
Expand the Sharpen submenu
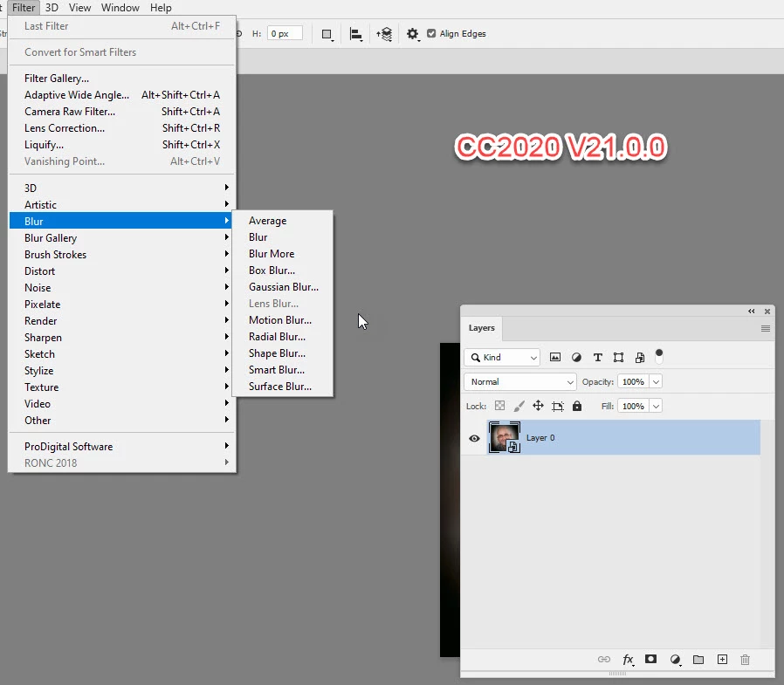tap(122, 337)
